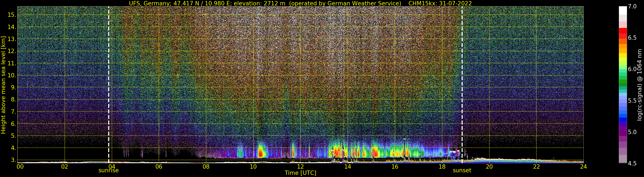Click the '22' time tick label
This screenshot has height=177, width=644.
coord(536,166)
